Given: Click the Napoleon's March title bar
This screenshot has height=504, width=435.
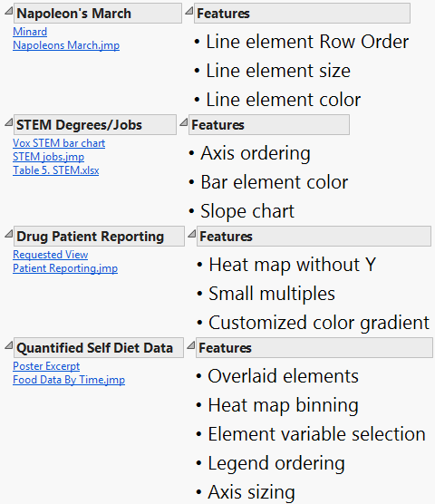Looking at the screenshot, I should [x=98, y=14].
